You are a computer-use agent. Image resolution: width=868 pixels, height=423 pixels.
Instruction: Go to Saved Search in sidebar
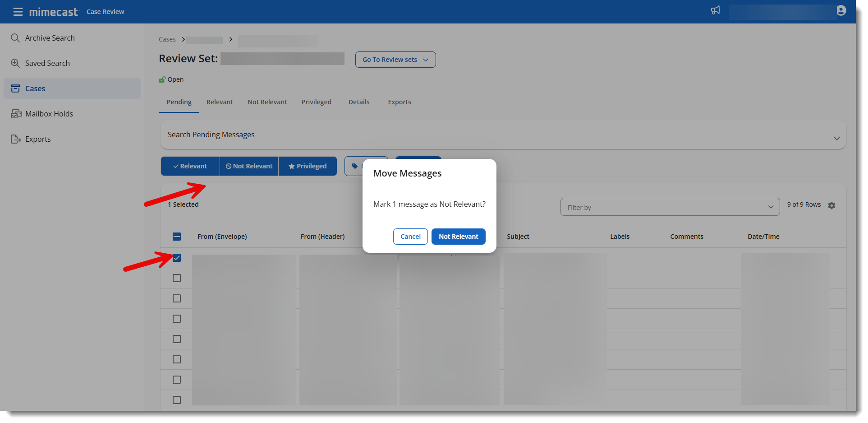47,63
